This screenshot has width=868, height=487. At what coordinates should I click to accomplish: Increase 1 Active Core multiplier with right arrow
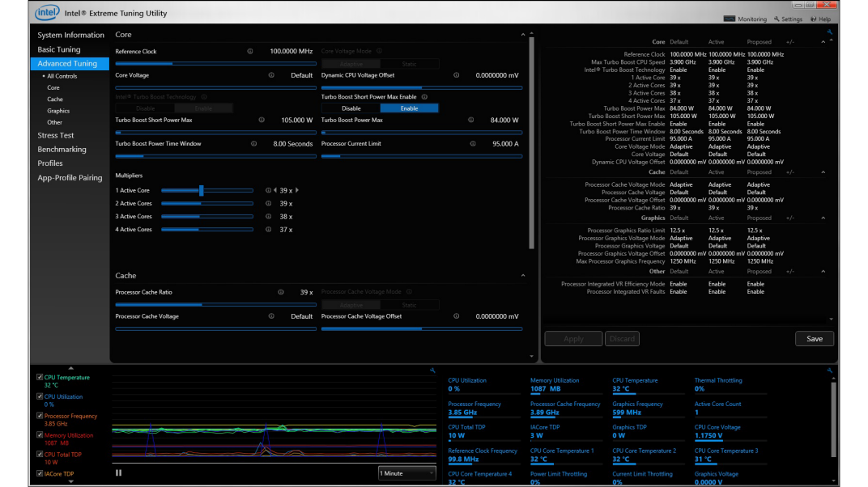pos(297,191)
